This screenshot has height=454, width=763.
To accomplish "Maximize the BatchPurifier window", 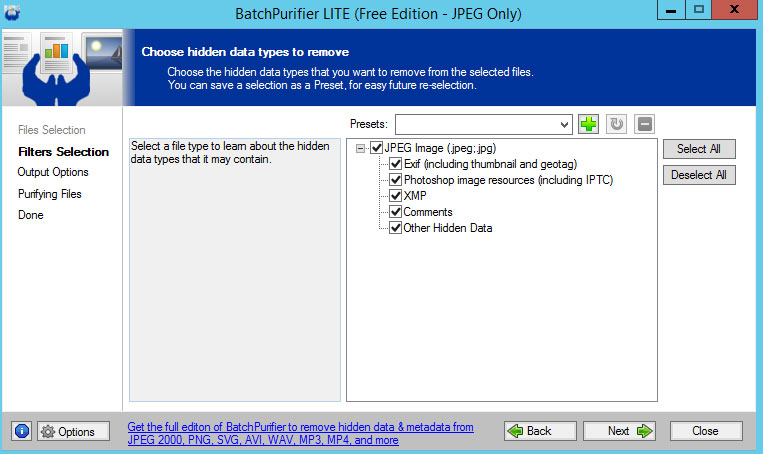I will click(699, 10).
